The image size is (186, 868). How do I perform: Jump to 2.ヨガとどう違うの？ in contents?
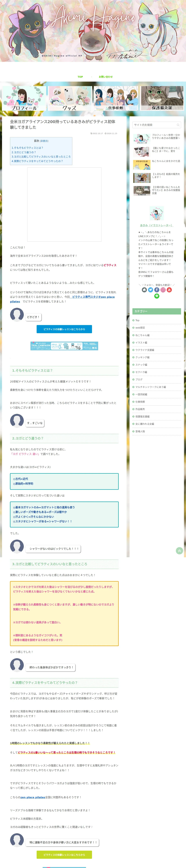[24, 152]
